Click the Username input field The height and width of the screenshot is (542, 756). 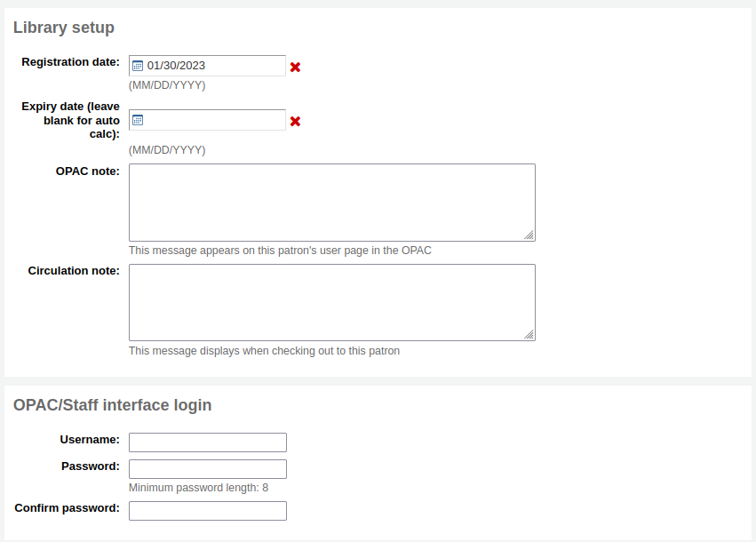pos(207,442)
